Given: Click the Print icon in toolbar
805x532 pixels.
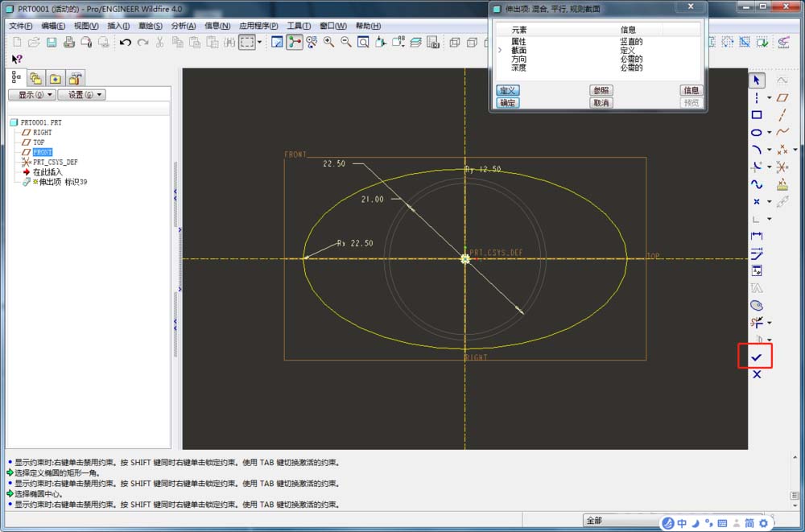Looking at the screenshot, I should point(68,42).
